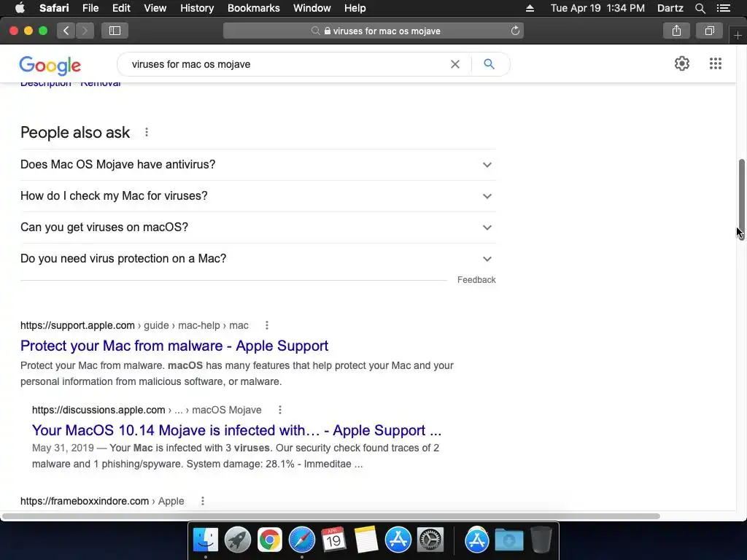Viewport: 747px width, 560px height.
Task: Expand 'Do you need virus protection on a Mac?'
Action: (x=258, y=259)
